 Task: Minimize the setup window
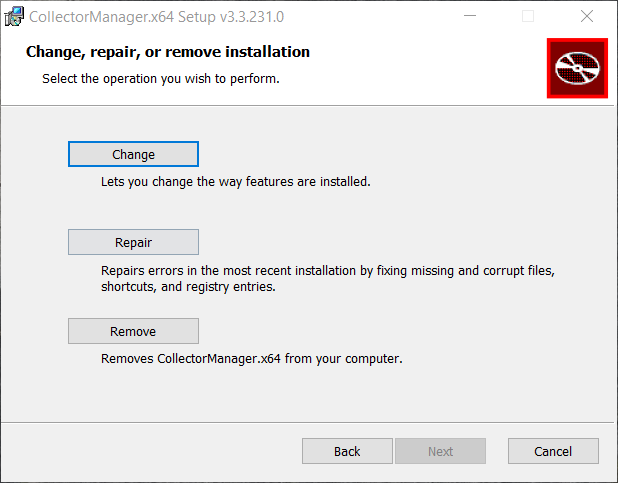pyautogui.click(x=470, y=16)
